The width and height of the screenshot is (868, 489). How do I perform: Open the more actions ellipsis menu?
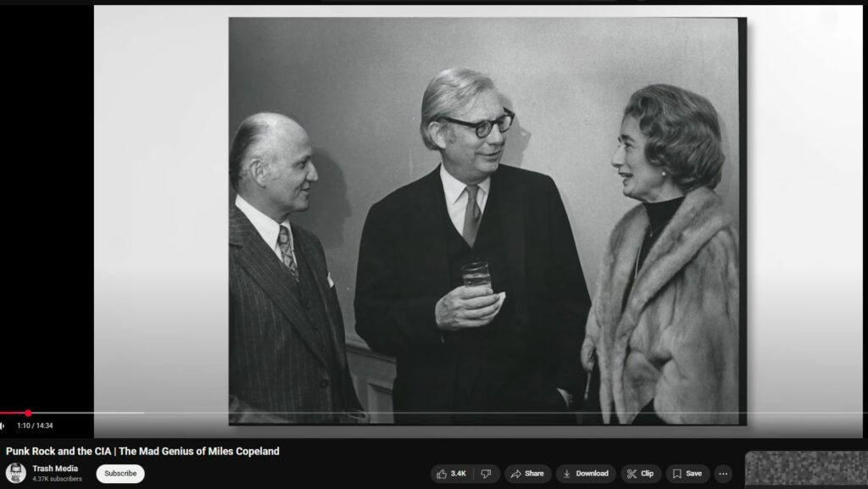(723, 474)
